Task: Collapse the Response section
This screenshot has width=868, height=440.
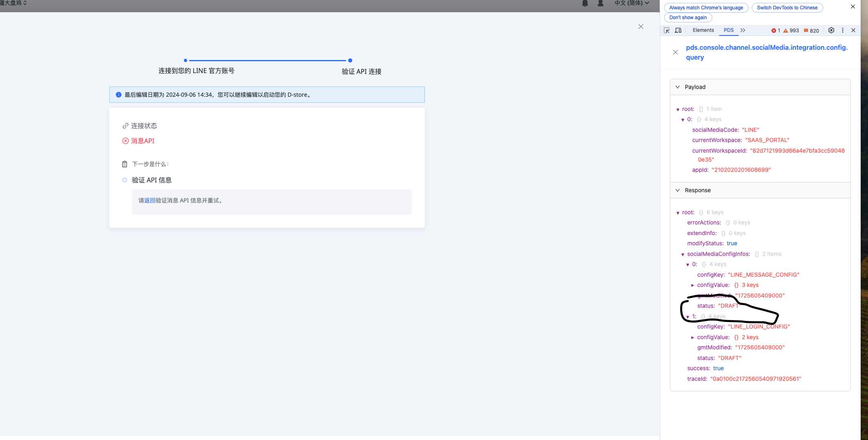Action: (678, 190)
